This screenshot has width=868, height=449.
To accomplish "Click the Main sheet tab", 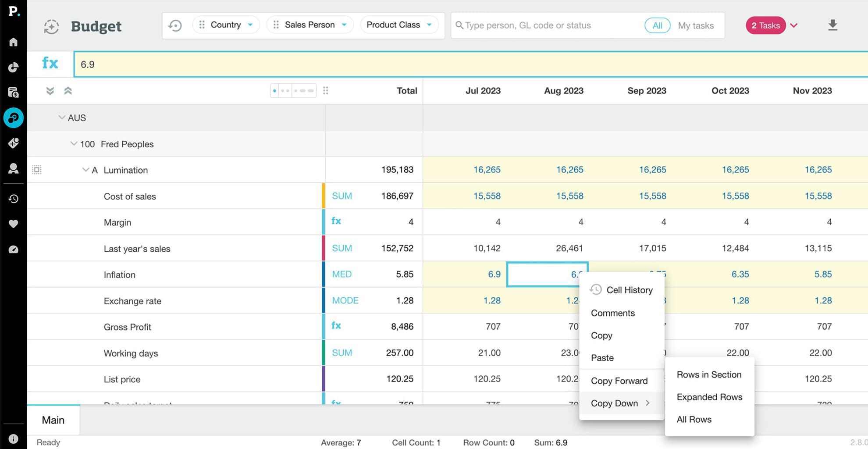I will click(x=53, y=420).
